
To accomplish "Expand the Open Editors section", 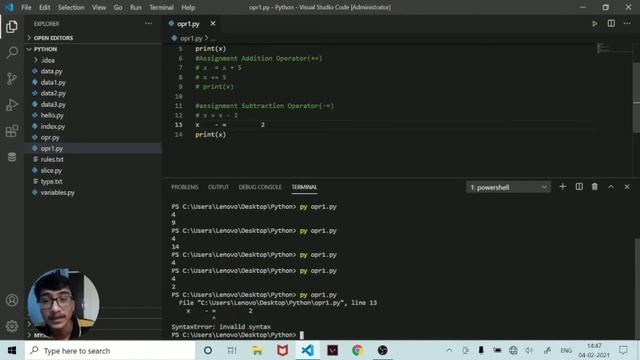I will click(93, 38).
